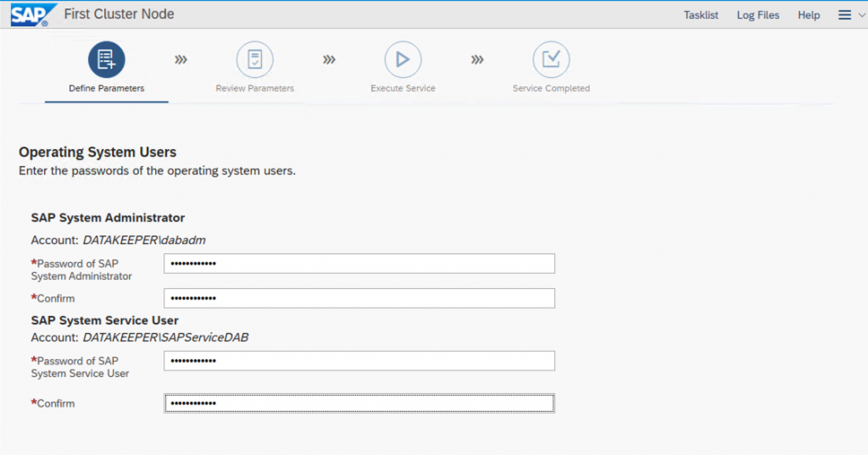Screen dimensions: 868x455
Task: Click the 'Enter the passwords of the operating system users.' text
Action: [157, 170]
